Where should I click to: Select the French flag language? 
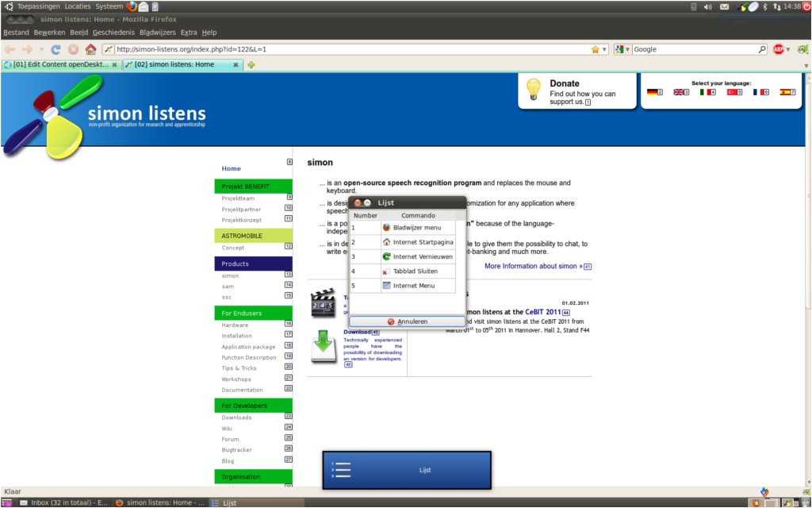tap(758, 92)
